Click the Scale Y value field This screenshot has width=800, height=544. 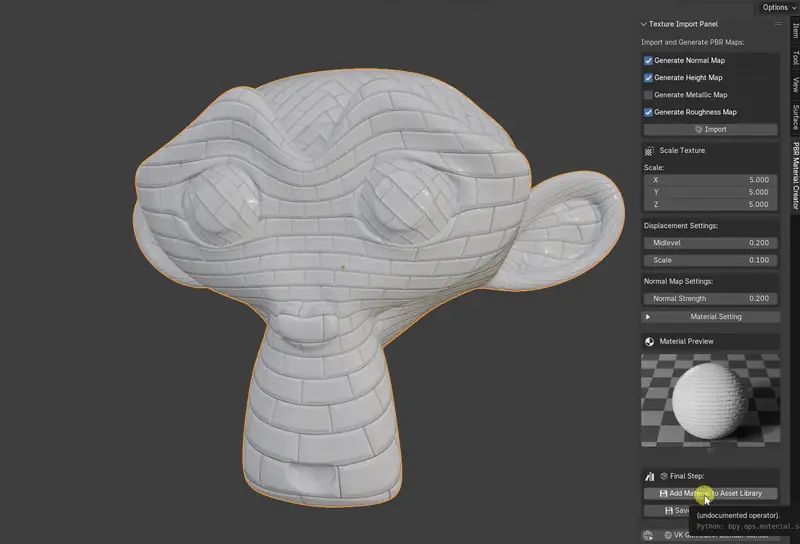710,192
